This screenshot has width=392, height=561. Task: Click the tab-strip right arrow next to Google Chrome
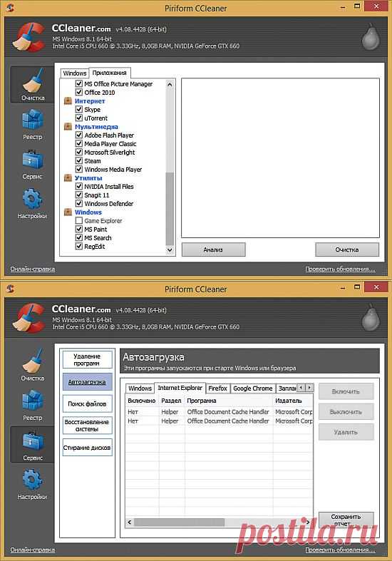309,388
